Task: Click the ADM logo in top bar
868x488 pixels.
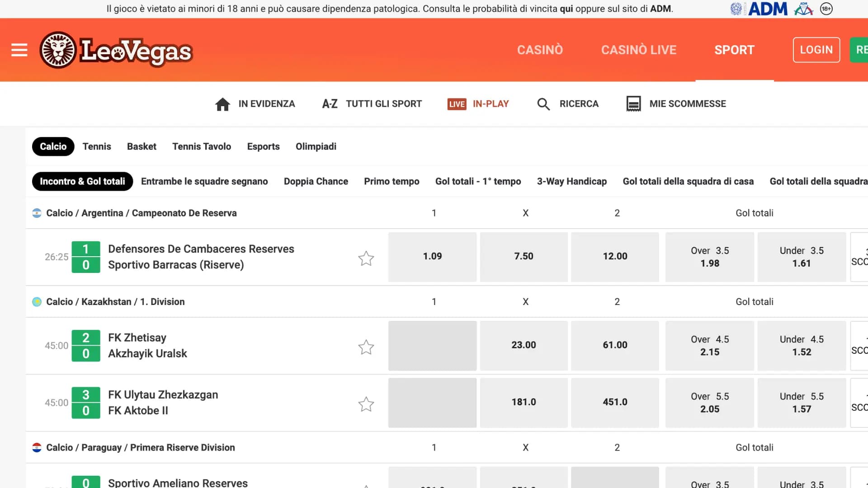Action: coord(768,9)
